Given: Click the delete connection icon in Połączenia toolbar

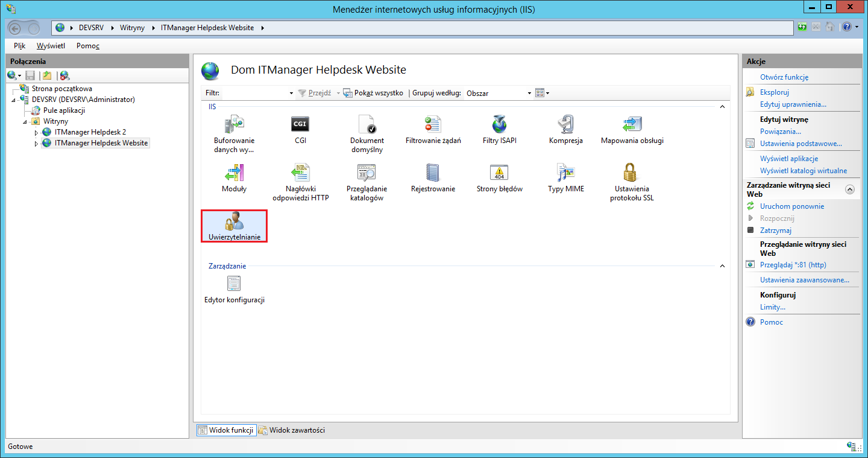Looking at the screenshot, I should click(64, 75).
